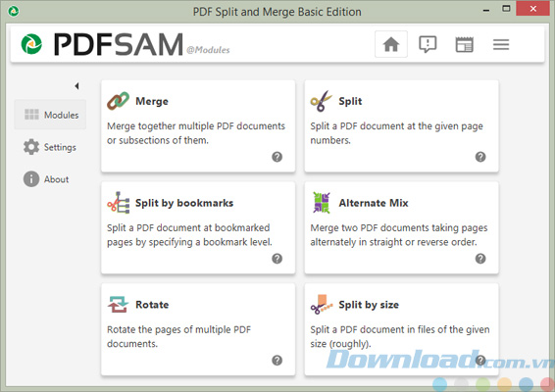555x392 pixels.
Task: Click the Rotate arrows icon
Action: [x=118, y=305]
